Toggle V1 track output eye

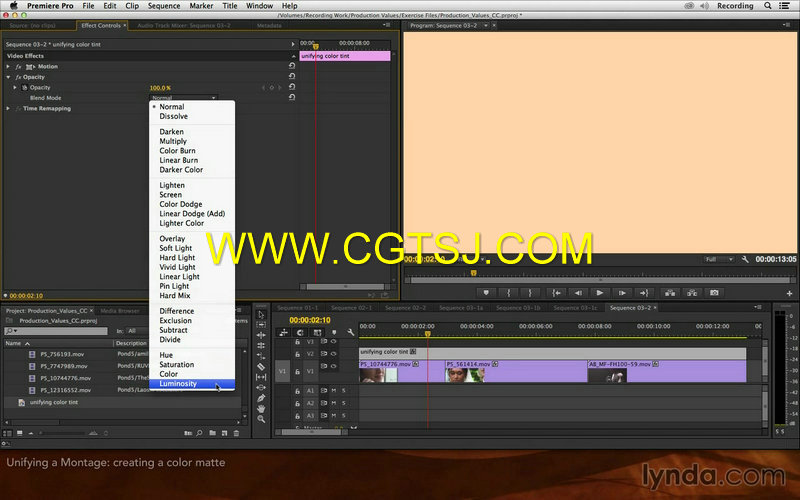coord(333,366)
